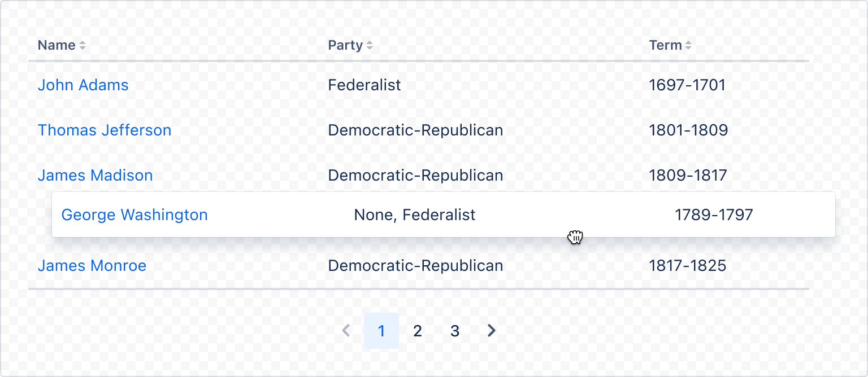The image size is (868, 377).
Task: Select page 1 in the pagination
Action: point(381,331)
